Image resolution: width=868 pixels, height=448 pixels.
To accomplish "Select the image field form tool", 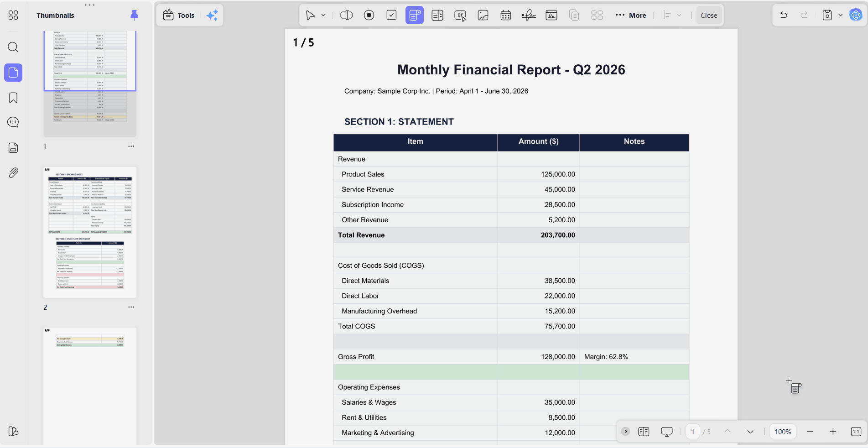I will tap(483, 16).
